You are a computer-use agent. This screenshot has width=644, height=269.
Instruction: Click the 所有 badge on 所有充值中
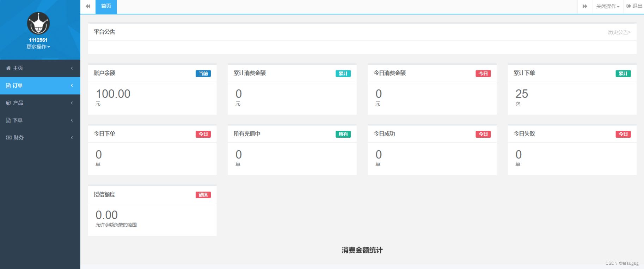point(343,134)
